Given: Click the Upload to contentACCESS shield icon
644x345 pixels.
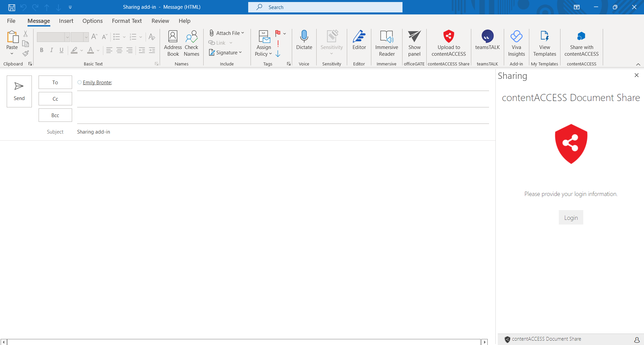Looking at the screenshot, I should tap(448, 36).
